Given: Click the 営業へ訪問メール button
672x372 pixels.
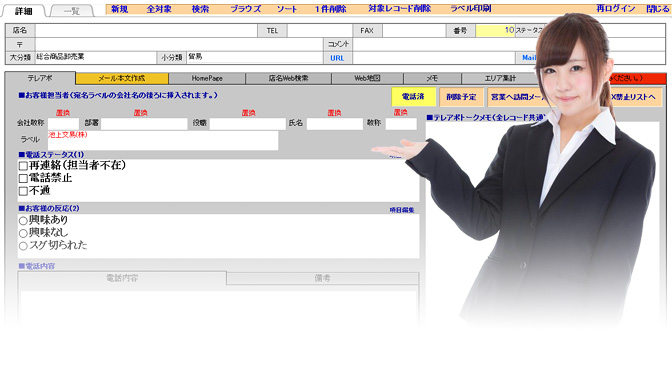Looking at the screenshot, I should 517,97.
